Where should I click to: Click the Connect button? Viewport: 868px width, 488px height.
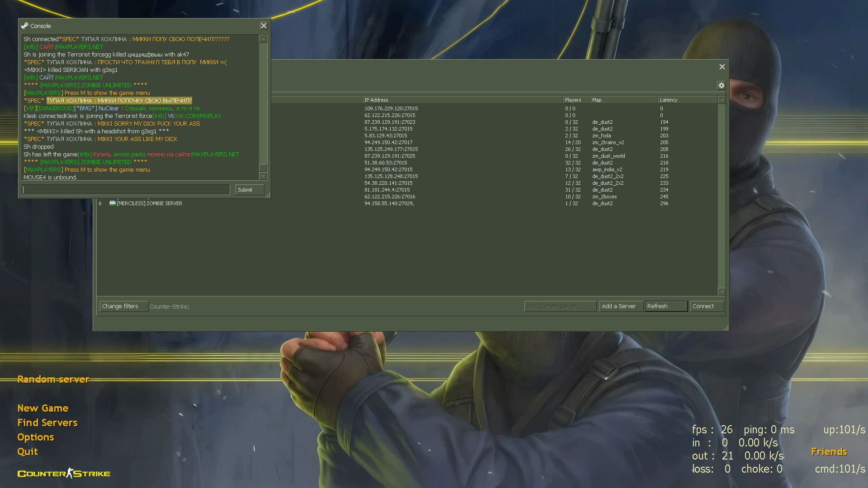707,306
